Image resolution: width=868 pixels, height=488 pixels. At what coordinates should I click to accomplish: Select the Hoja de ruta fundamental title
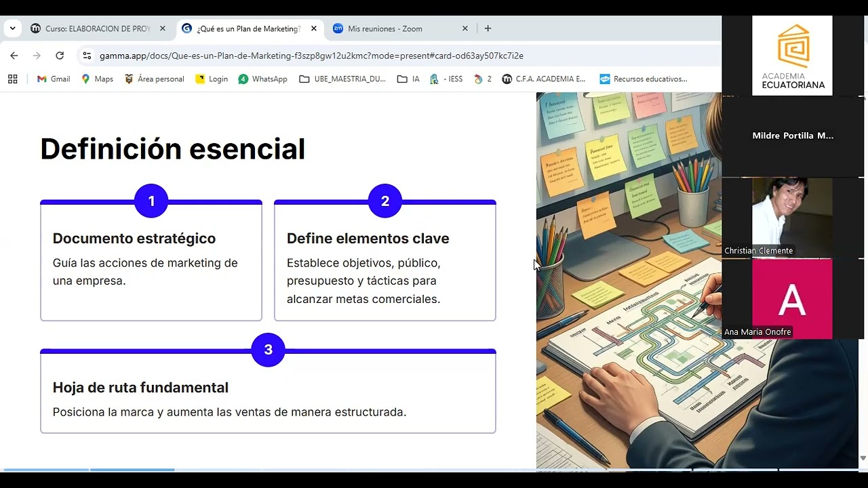(x=140, y=388)
